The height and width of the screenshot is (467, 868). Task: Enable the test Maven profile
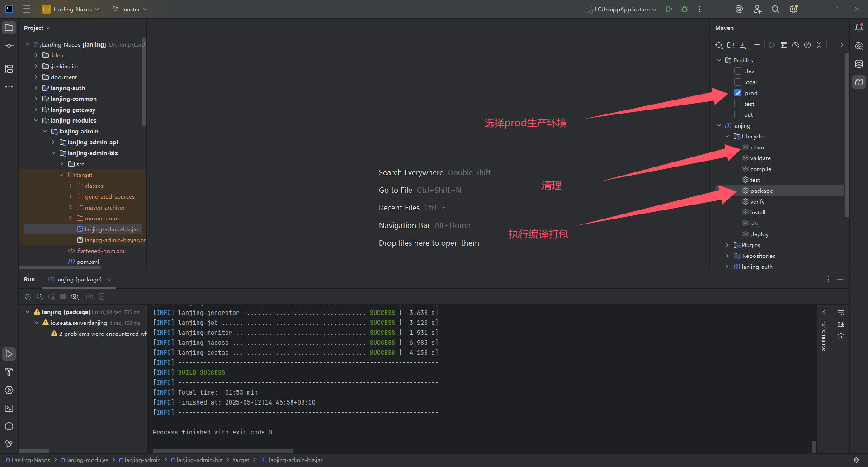[738, 104]
